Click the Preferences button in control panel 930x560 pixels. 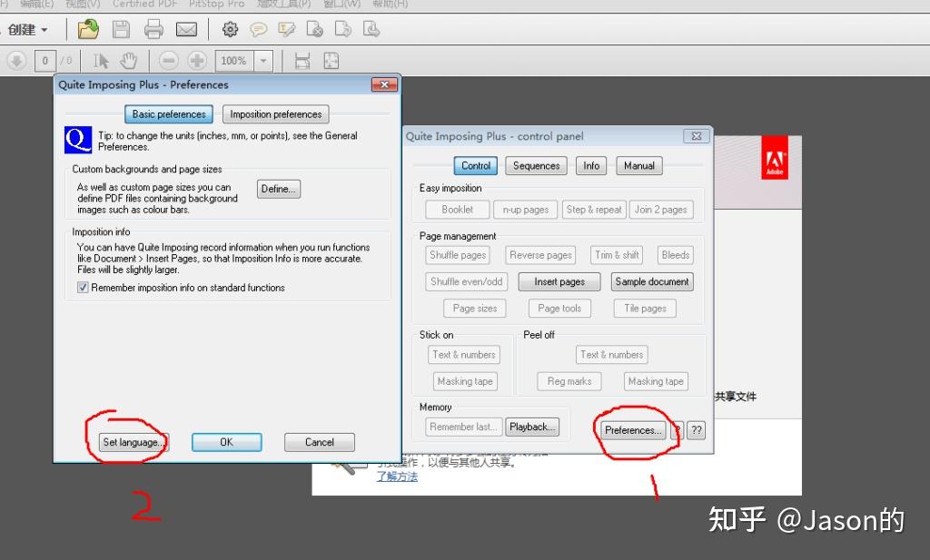tap(633, 430)
